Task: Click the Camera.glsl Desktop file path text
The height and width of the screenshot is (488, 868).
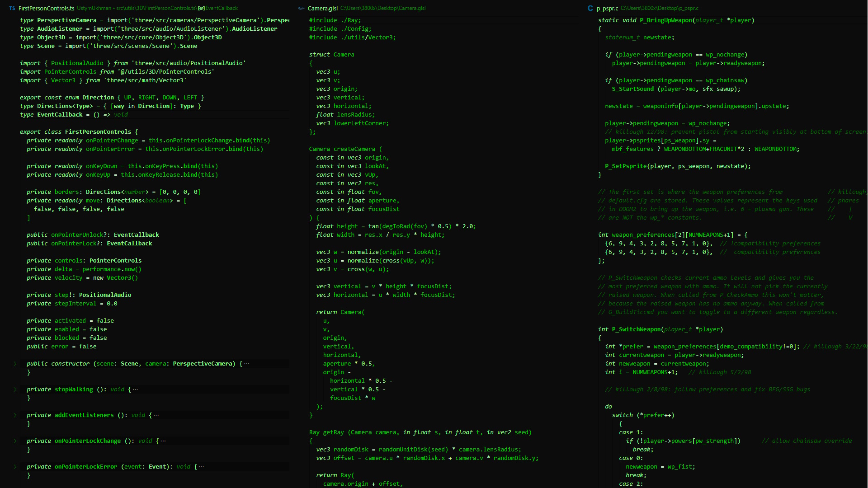Action: point(383,8)
